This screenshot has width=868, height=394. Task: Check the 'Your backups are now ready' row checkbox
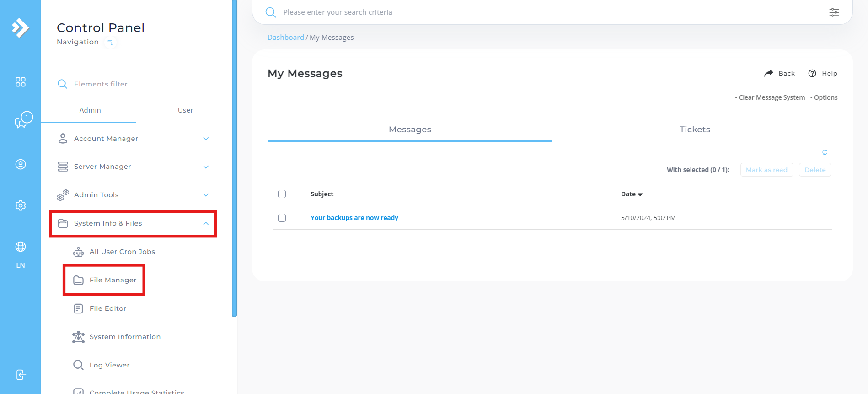[x=282, y=218]
